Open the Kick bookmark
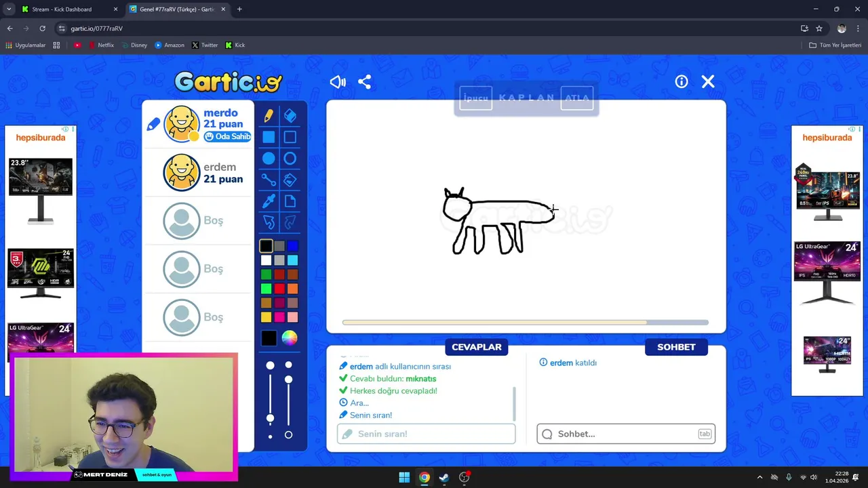The width and height of the screenshot is (868, 488). tap(235, 45)
